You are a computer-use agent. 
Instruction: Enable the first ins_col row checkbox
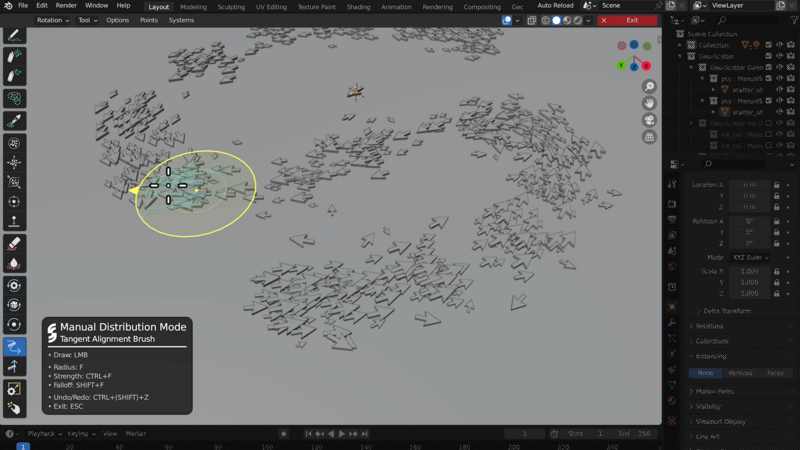(x=769, y=134)
